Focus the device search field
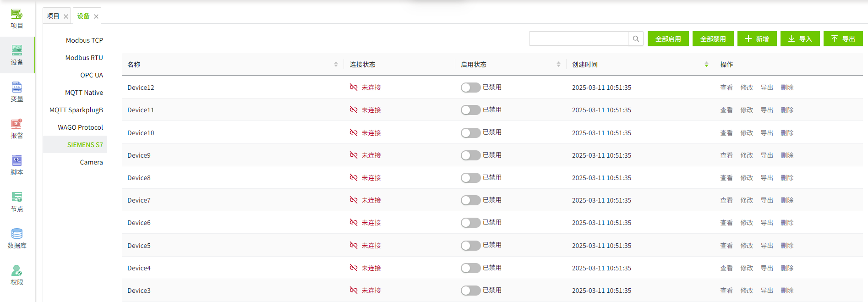The width and height of the screenshot is (868, 302). (x=579, y=39)
